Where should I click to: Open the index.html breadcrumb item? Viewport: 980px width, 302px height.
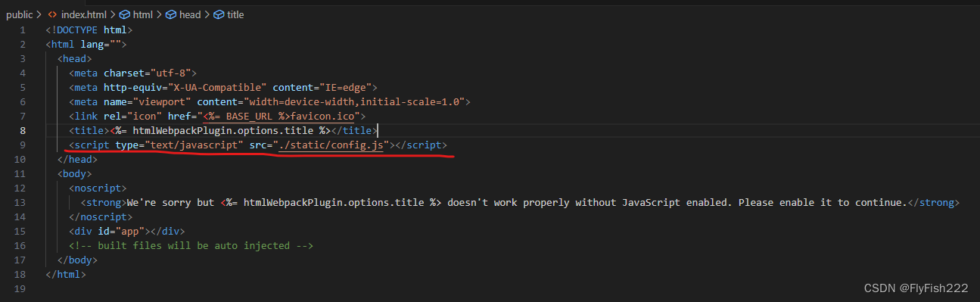[84, 14]
